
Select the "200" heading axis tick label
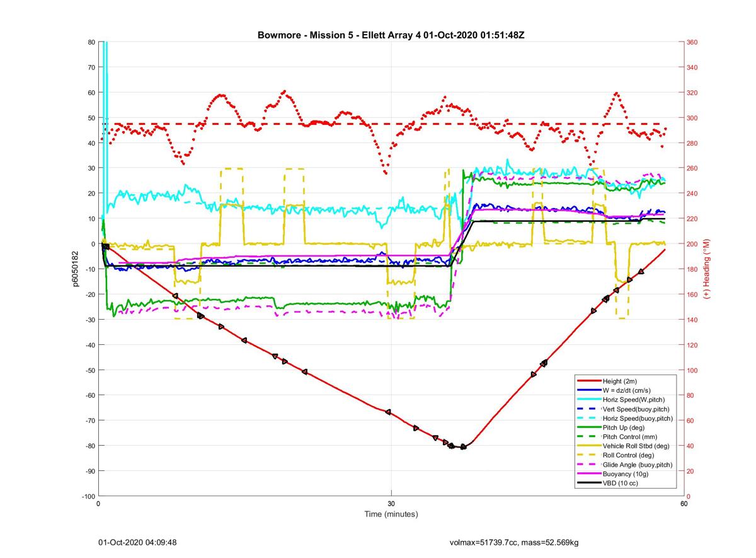tap(692, 244)
